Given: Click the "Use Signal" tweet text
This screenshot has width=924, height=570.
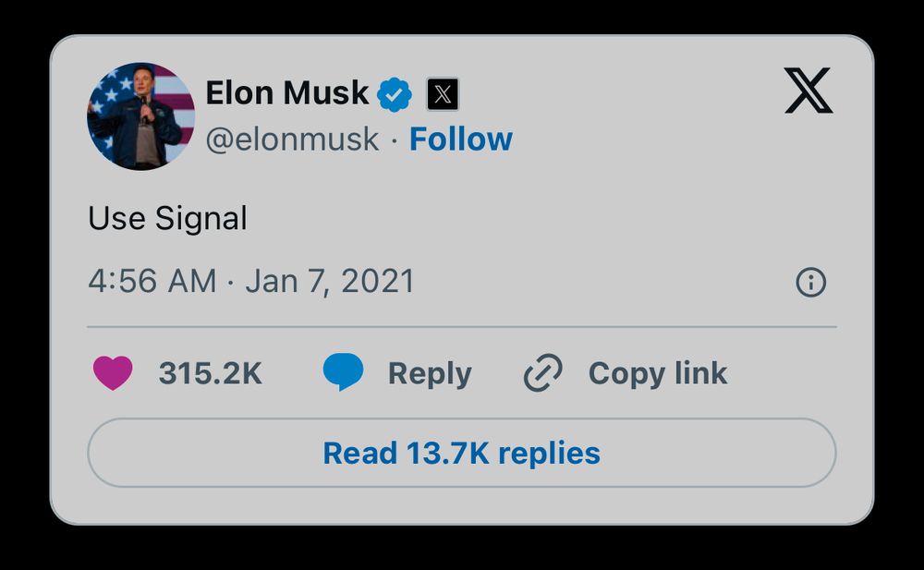Looking at the screenshot, I should [x=167, y=219].
